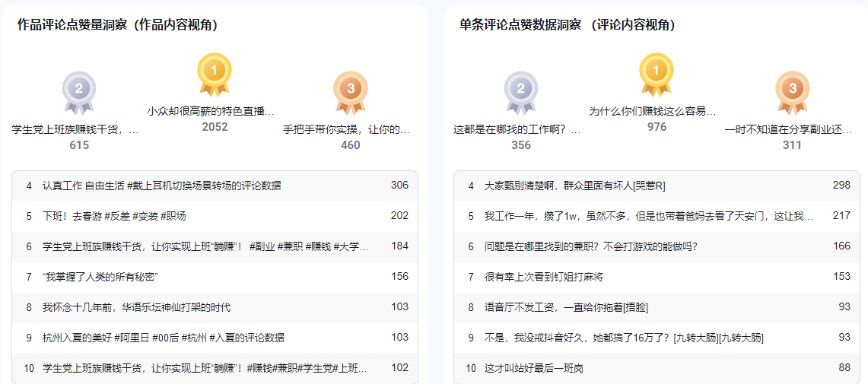Select comment row 语音厅不发工资
The image size is (868, 384).
(x=566, y=307)
